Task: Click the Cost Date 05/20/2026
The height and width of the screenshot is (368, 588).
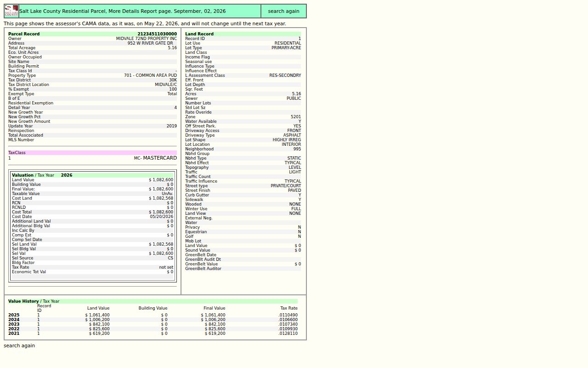Action: tap(162, 217)
